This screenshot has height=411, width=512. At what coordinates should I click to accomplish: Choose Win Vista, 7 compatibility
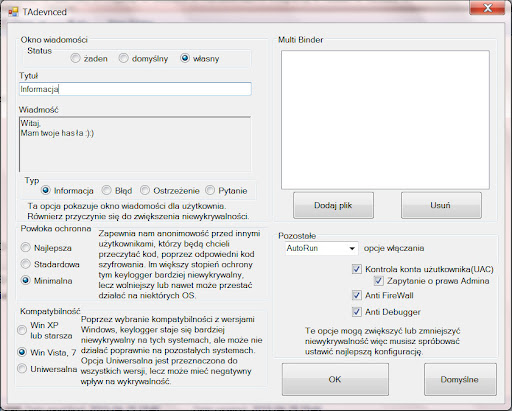pos(22,352)
